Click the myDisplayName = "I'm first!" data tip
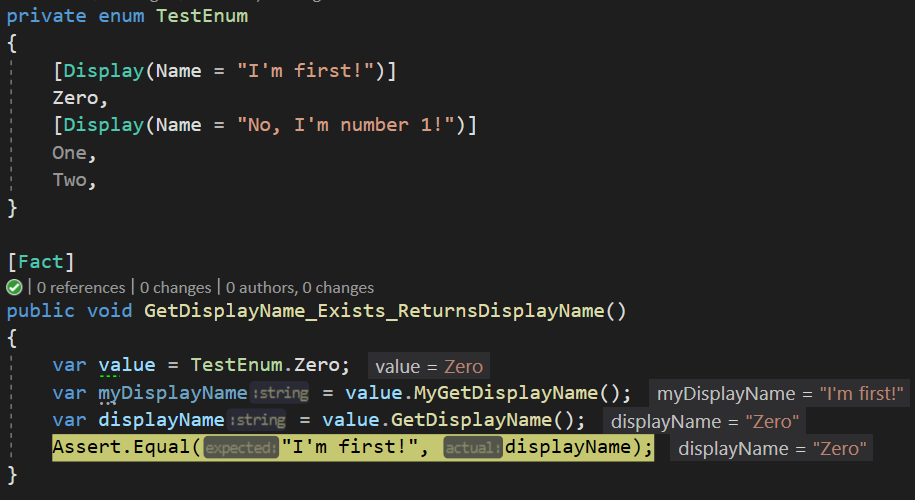This screenshot has width=915, height=500. coord(780,394)
